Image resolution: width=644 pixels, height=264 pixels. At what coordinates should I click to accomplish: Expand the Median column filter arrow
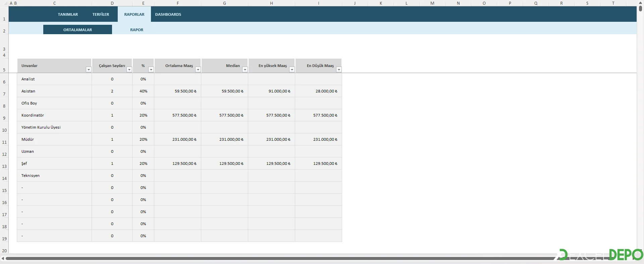[245, 70]
